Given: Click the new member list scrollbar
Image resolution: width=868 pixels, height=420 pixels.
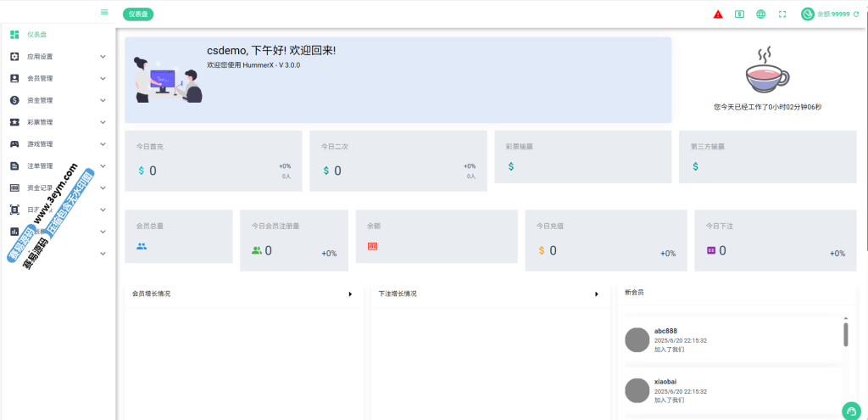Looking at the screenshot, I should pyautogui.click(x=845, y=333).
